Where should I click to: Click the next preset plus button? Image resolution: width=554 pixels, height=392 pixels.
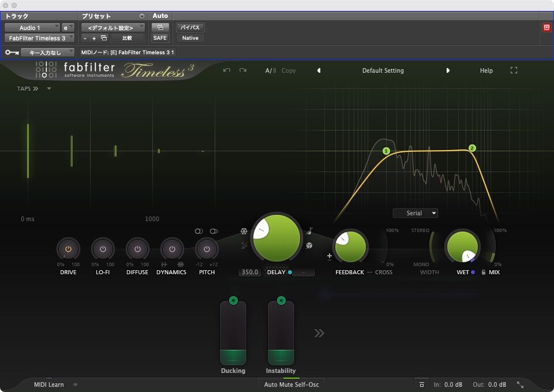[94, 38]
